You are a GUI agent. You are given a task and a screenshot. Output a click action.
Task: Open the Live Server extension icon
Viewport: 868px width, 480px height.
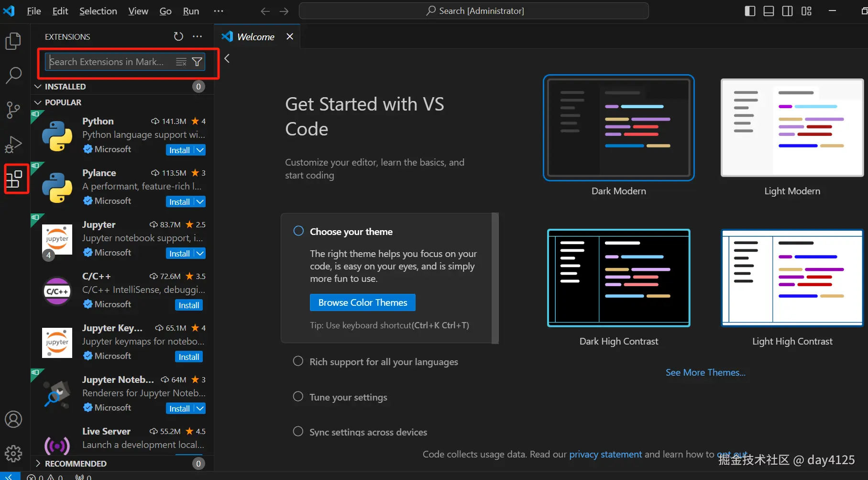click(x=57, y=446)
